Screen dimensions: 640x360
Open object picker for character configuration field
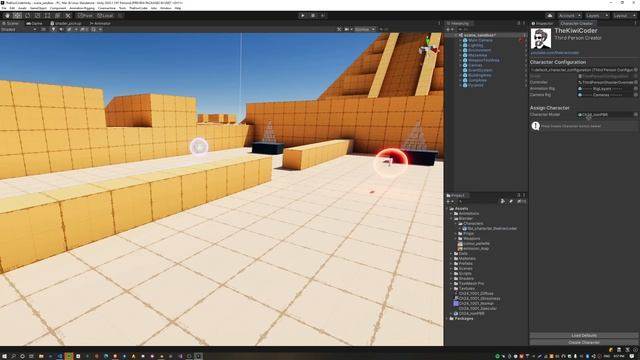[636, 70]
